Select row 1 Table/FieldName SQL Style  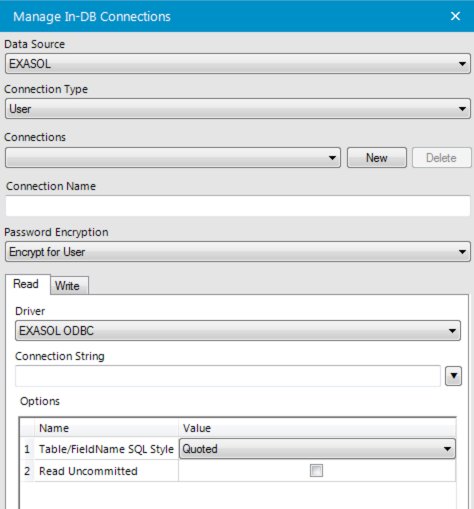click(x=106, y=449)
